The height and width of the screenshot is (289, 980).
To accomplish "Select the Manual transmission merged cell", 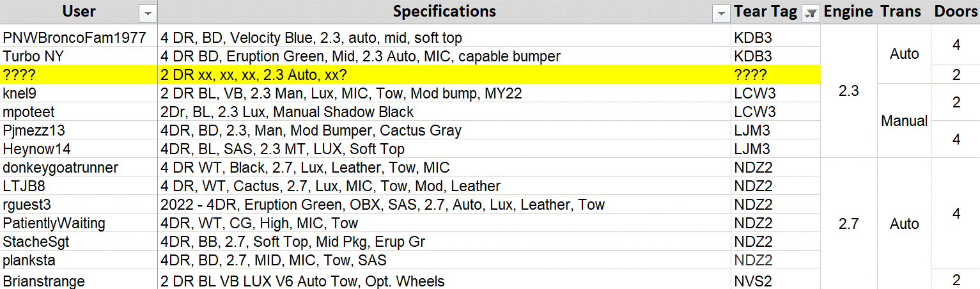I will click(904, 120).
